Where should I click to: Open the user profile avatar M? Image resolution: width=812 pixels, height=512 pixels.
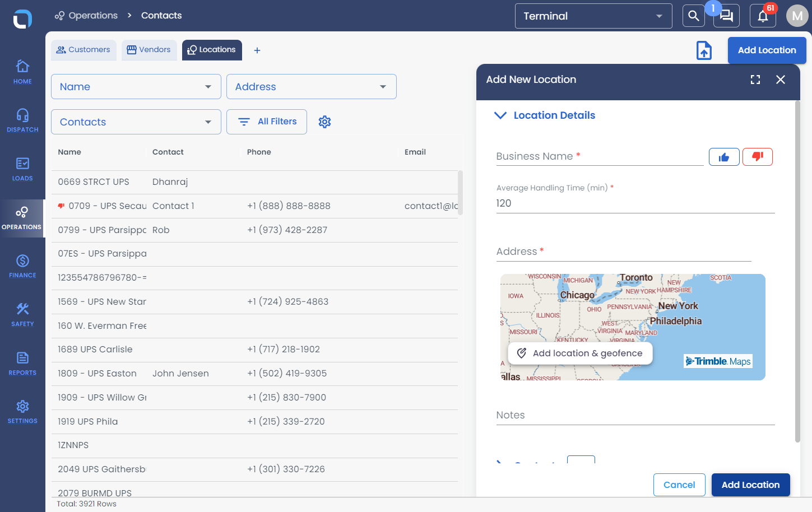coord(797,16)
